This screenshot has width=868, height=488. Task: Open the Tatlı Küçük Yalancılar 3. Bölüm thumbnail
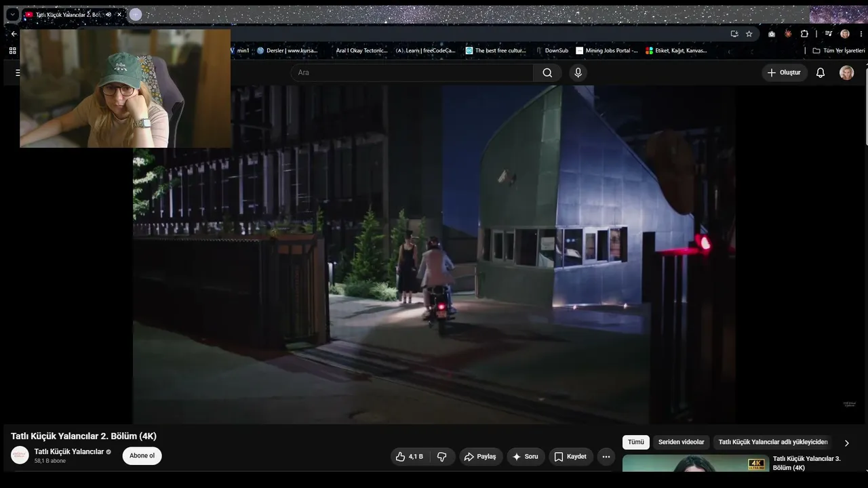point(696,463)
